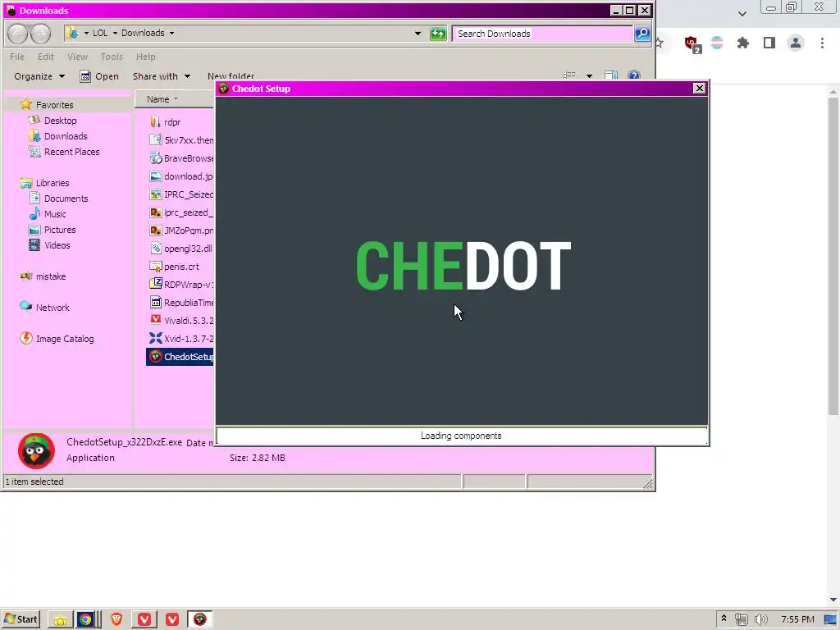This screenshot has height=630, width=840.
Task: Show hidden tray icons arrow
Action: tap(724, 619)
